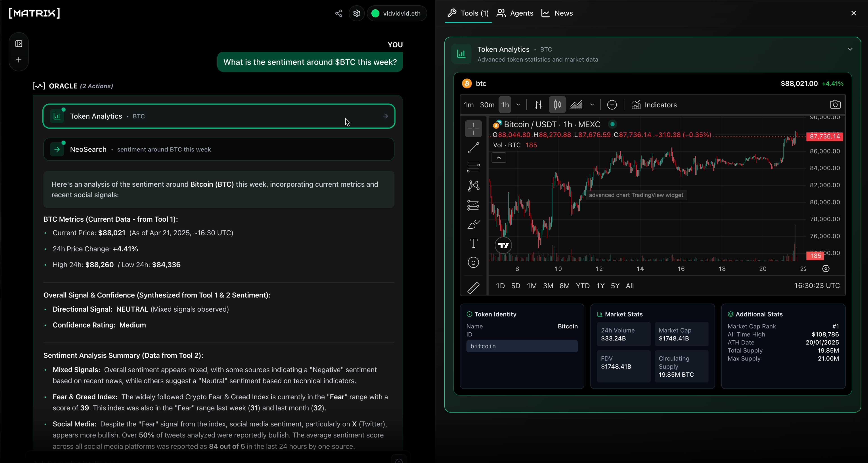Open Token Analytics BTC action card

[x=219, y=116]
